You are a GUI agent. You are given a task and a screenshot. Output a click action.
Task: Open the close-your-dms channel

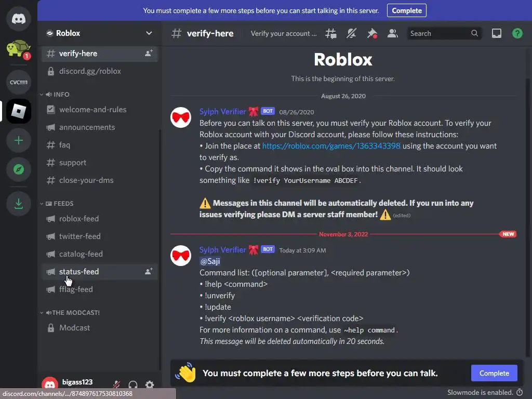pos(100,180)
